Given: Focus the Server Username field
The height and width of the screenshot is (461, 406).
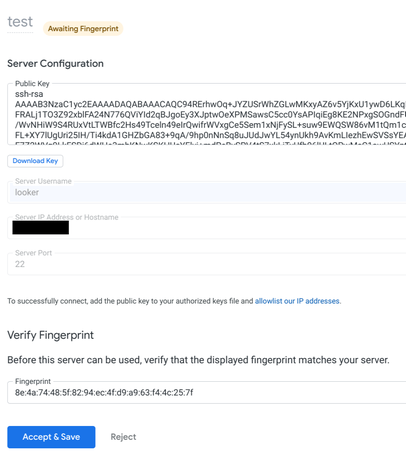Looking at the screenshot, I should coord(207,192).
